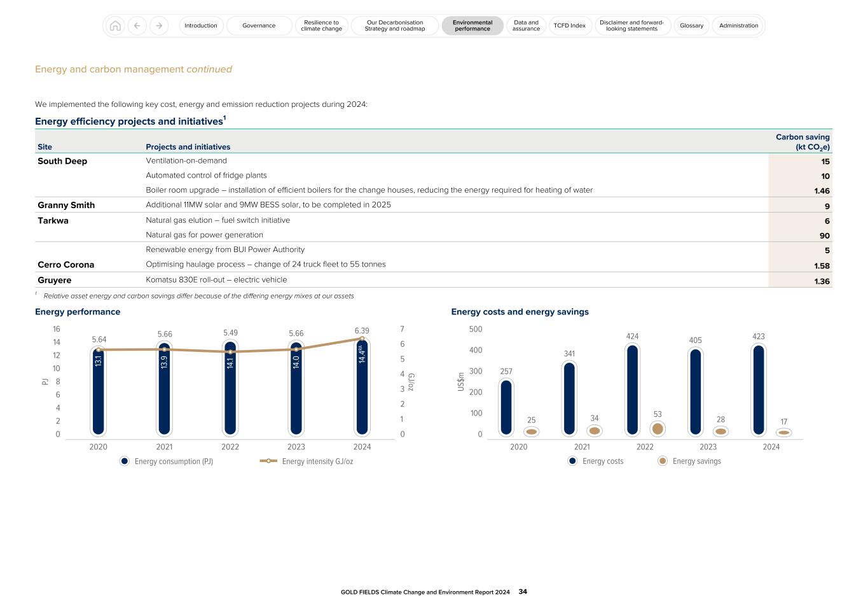Click the home navigation icon

pos(115,25)
